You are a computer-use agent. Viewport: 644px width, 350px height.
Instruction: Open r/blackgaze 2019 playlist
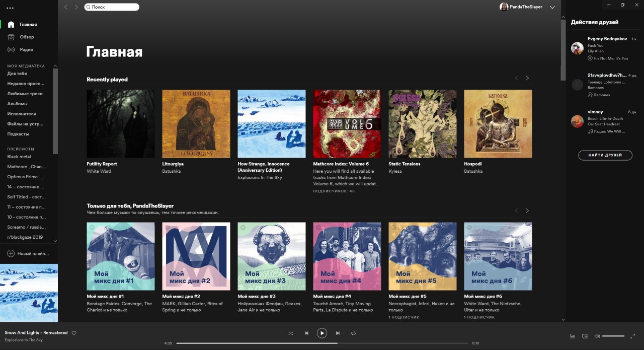click(x=25, y=237)
